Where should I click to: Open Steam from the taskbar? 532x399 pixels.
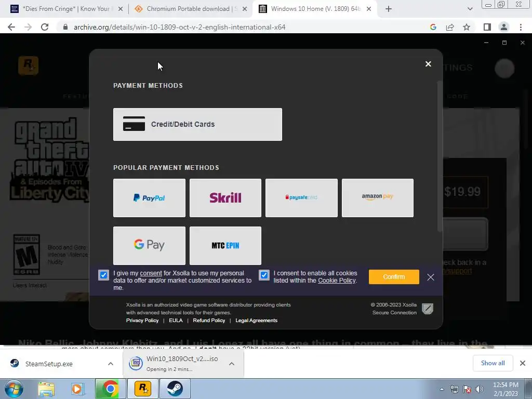175,389
